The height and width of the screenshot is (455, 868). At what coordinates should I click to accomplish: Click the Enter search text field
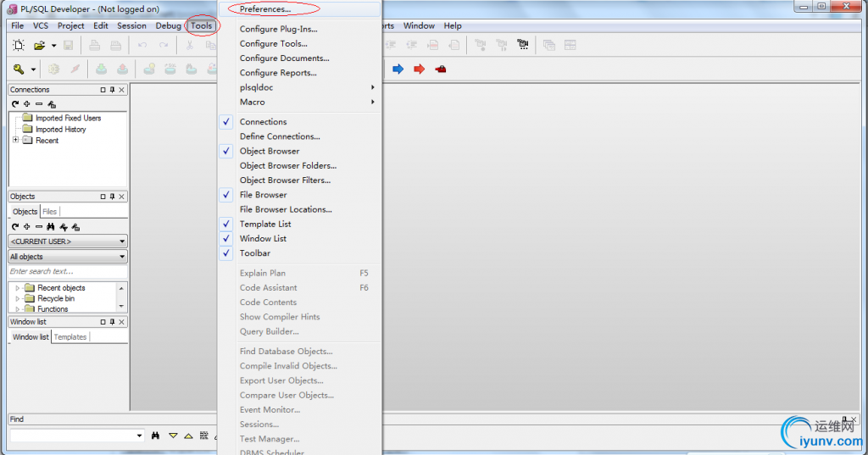point(68,271)
